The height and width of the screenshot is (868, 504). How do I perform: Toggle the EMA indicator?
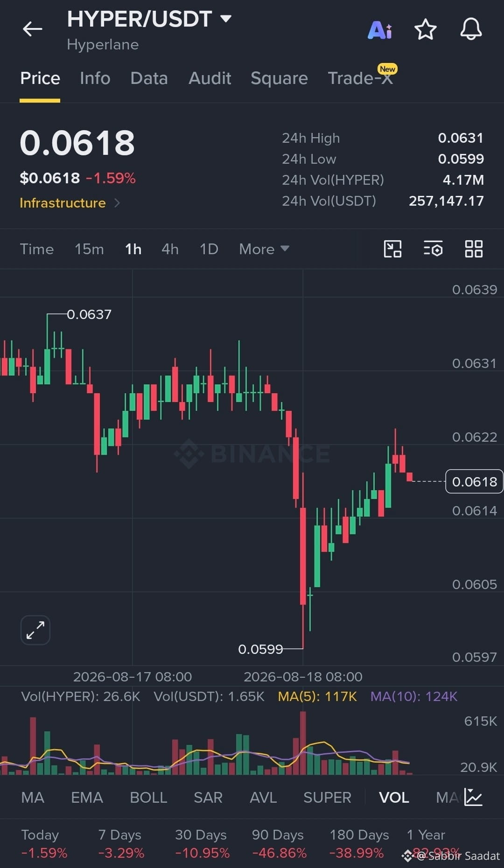[x=87, y=798]
